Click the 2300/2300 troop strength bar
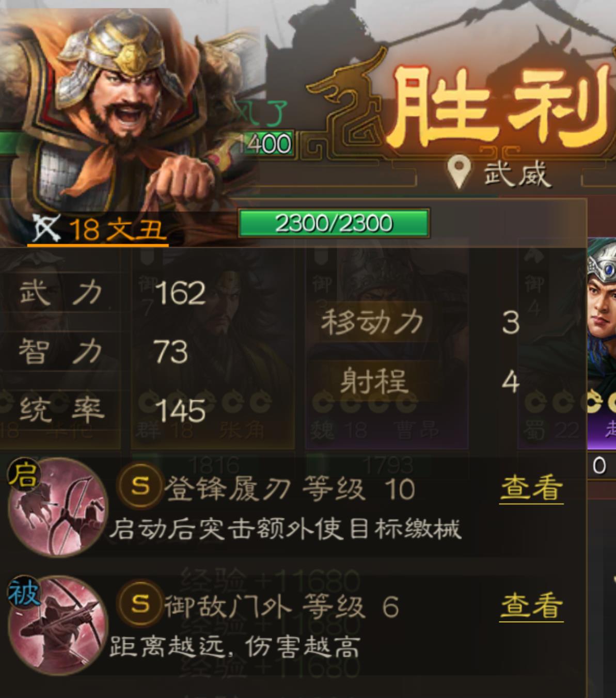 (334, 223)
